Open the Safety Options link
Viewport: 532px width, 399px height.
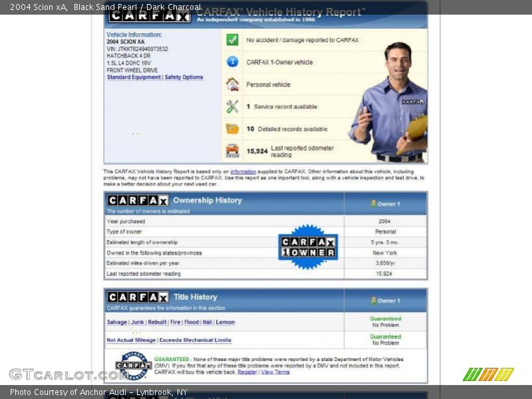tap(184, 77)
